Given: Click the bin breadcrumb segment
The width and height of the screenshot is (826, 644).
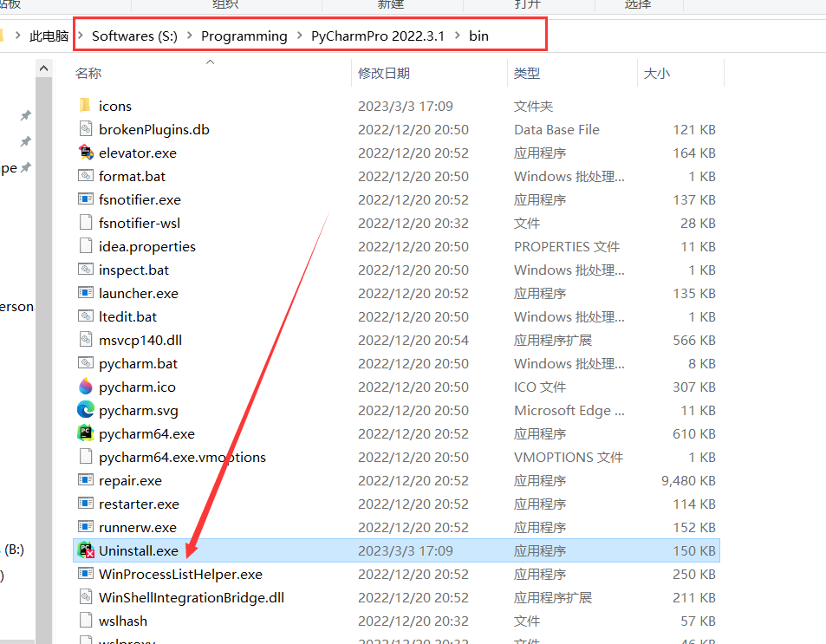Looking at the screenshot, I should (x=478, y=36).
